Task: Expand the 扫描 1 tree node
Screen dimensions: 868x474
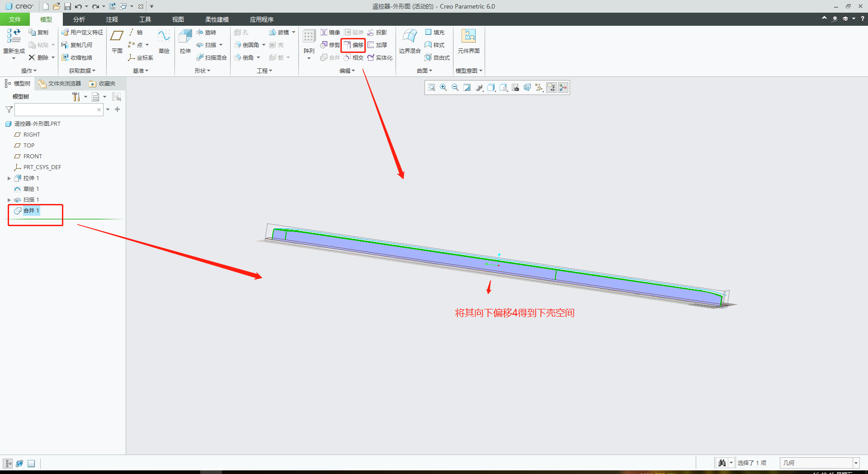Action: pos(9,200)
